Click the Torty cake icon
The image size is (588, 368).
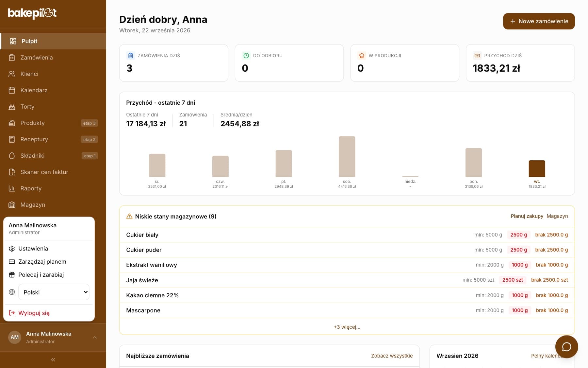(x=12, y=107)
